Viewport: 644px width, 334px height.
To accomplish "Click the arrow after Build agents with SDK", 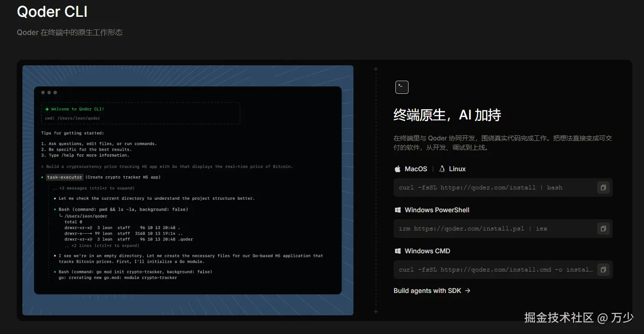I will 467,291.
